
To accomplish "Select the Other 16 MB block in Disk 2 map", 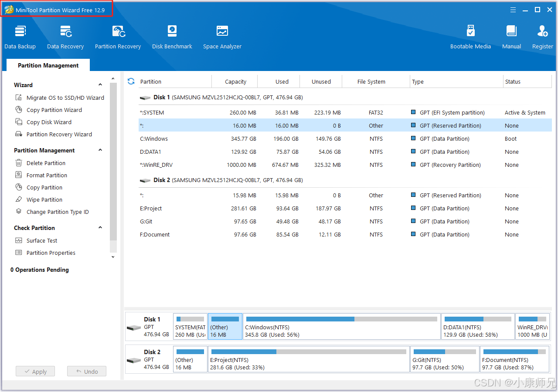I will click(x=190, y=359).
